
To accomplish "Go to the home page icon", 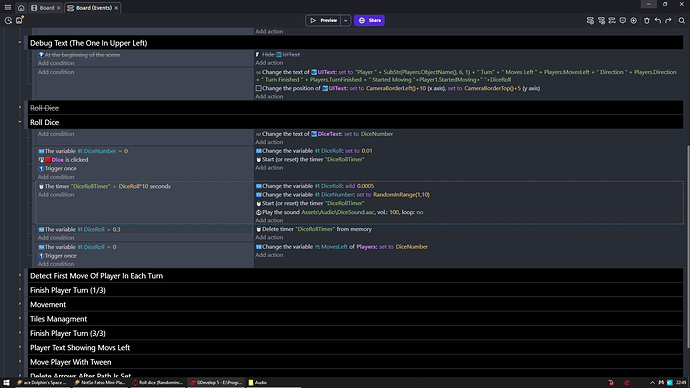I will click(x=21, y=7).
